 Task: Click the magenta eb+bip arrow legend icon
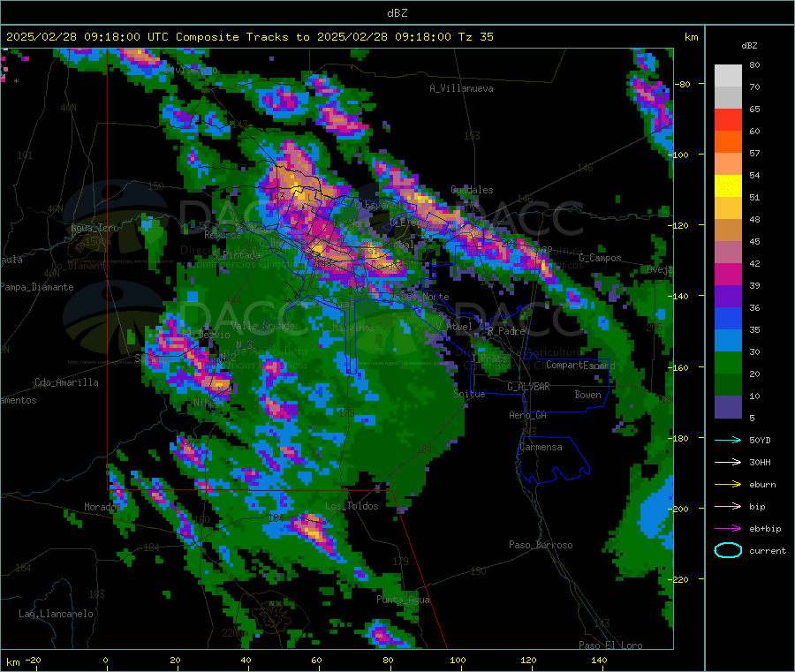coord(728,529)
